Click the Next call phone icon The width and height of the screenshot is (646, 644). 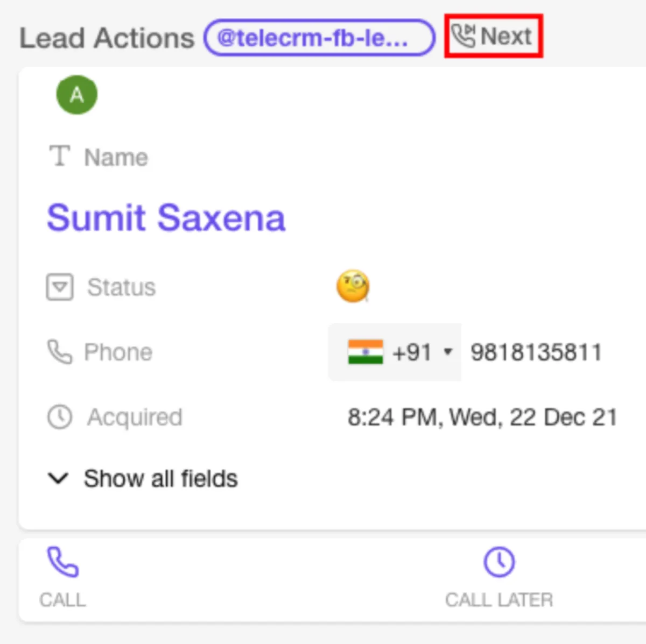(462, 36)
